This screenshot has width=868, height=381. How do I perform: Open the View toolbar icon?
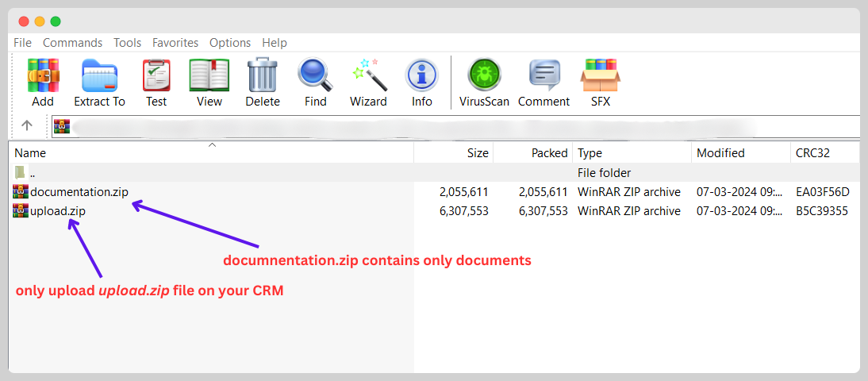tap(209, 76)
